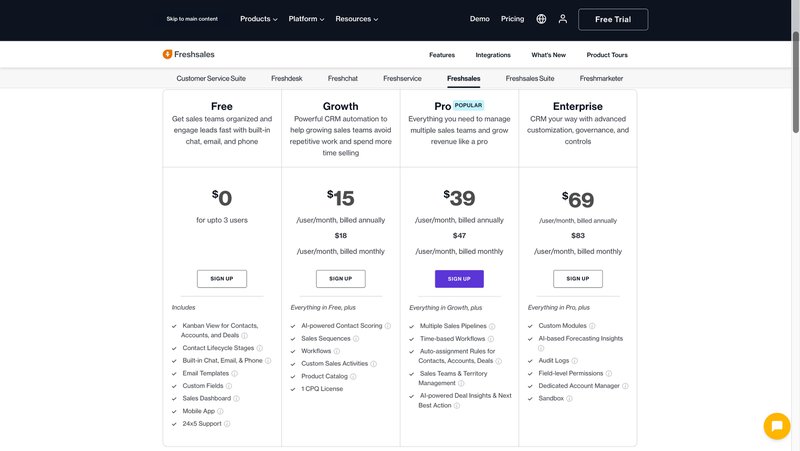This screenshot has width=800, height=451.
Task: Sign up for the Pro plan
Action: pyautogui.click(x=459, y=279)
